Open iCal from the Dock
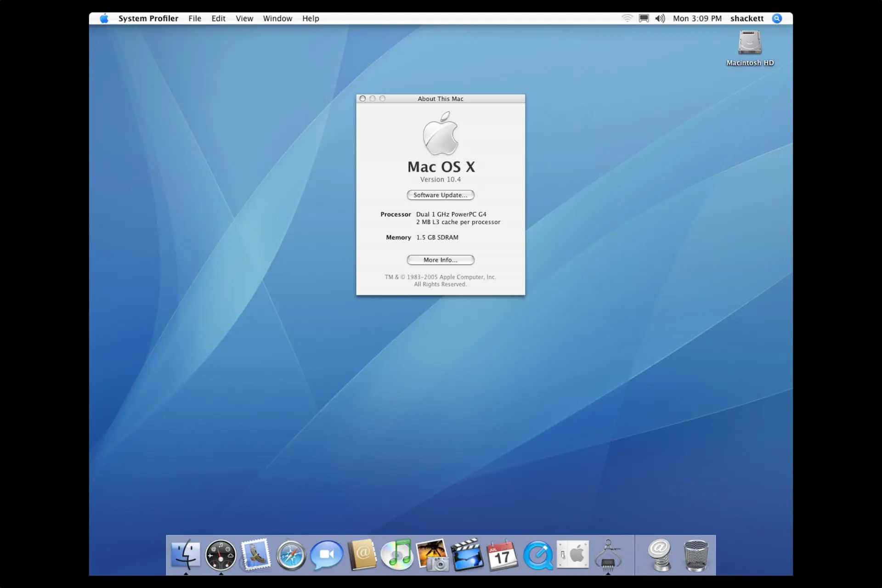The height and width of the screenshot is (588, 882). click(x=503, y=555)
